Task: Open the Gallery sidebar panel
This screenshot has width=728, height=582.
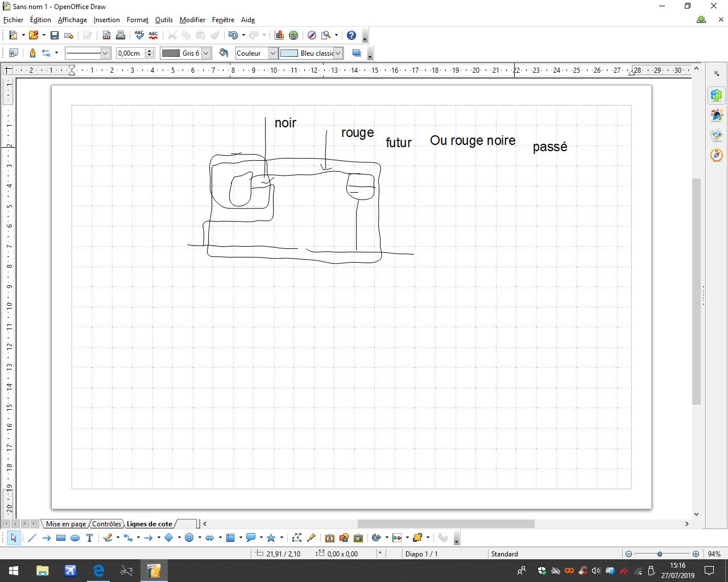Action: (x=717, y=135)
